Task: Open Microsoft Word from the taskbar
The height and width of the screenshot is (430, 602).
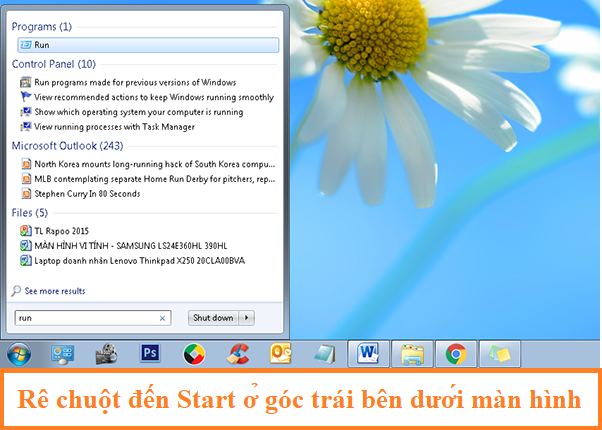Action: (366, 353)
